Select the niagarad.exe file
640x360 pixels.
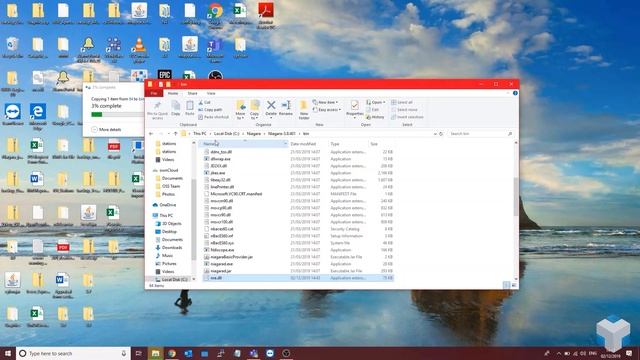click(221, 264)
